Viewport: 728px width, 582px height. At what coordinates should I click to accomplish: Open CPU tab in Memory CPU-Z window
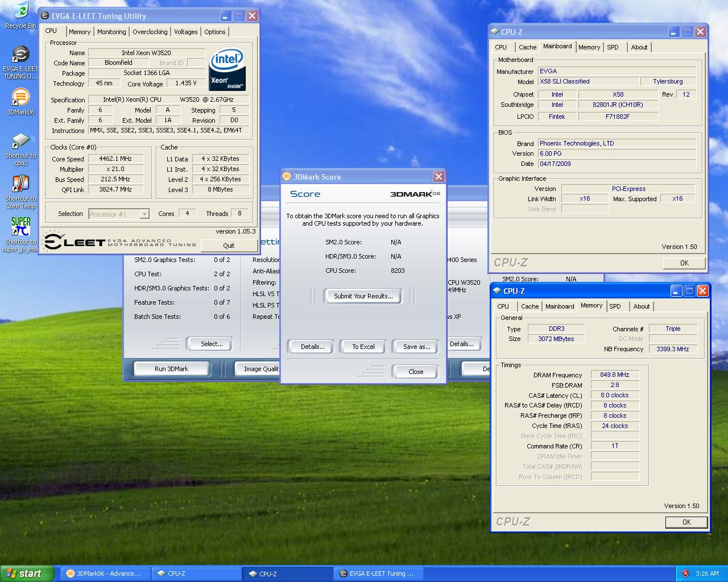pyautogui.click(x=503, y=306)
